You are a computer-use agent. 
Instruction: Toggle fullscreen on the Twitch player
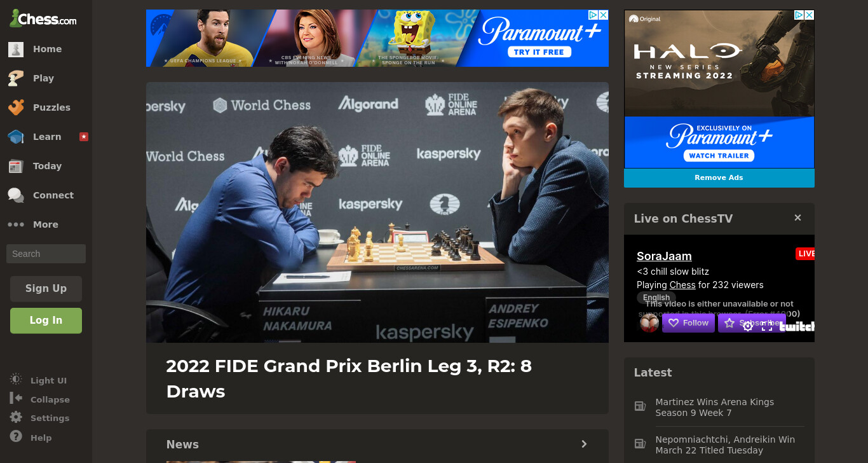tap(767, 326)
